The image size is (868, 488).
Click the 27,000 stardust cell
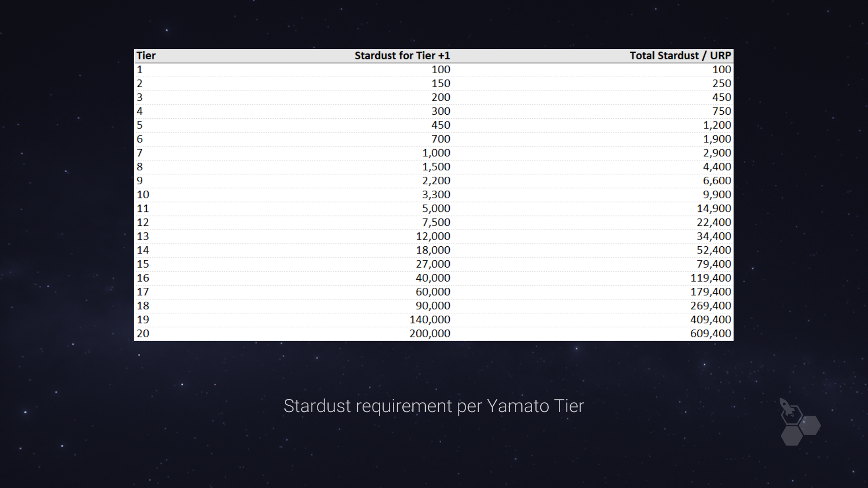[433, 264]
